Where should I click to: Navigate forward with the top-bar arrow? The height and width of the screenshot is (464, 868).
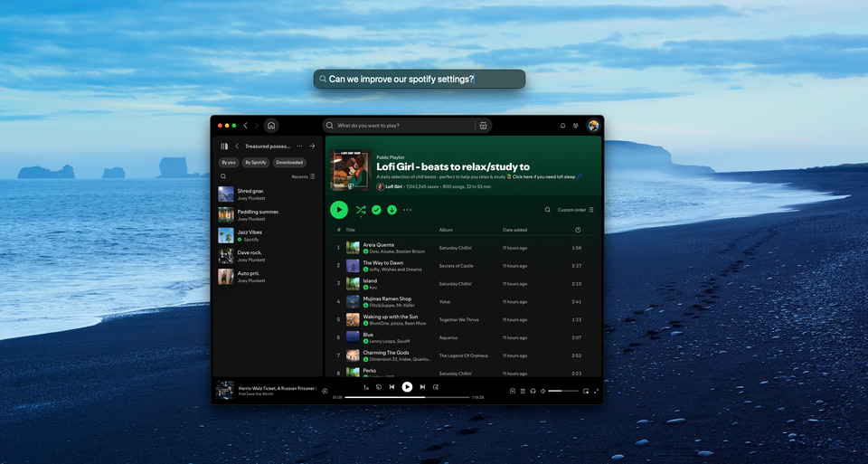256,126
